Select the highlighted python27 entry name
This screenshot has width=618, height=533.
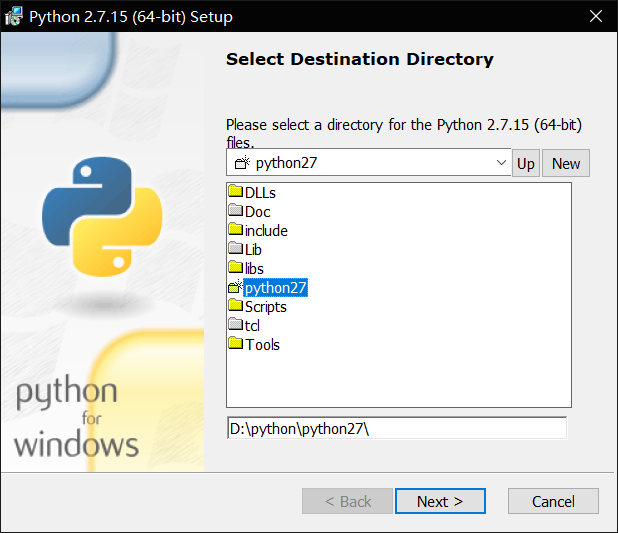tap(275, 287)
